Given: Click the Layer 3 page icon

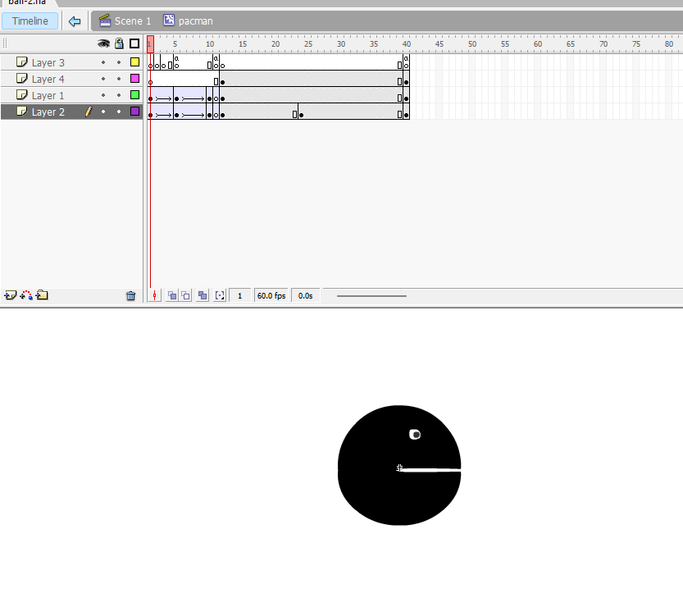Looking at the screenshot, I should (22, 62).
